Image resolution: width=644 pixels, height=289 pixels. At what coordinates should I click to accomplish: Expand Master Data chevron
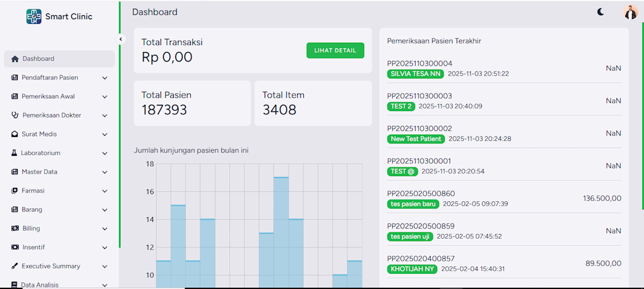[x=105, y=173]
